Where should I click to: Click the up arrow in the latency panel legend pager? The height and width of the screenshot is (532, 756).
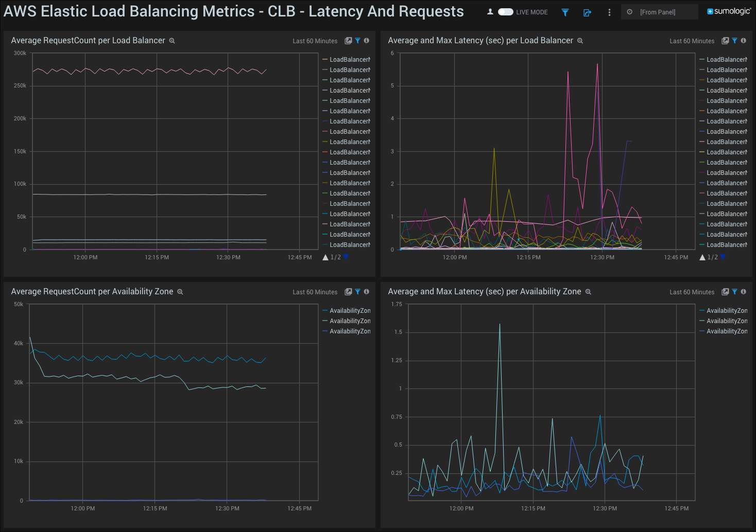[x=702, y=257]
